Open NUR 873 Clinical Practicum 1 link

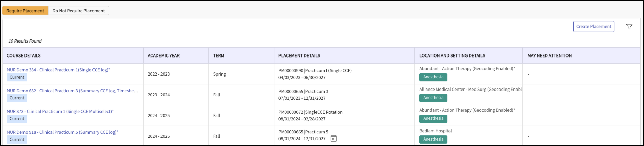pos(60,112)
